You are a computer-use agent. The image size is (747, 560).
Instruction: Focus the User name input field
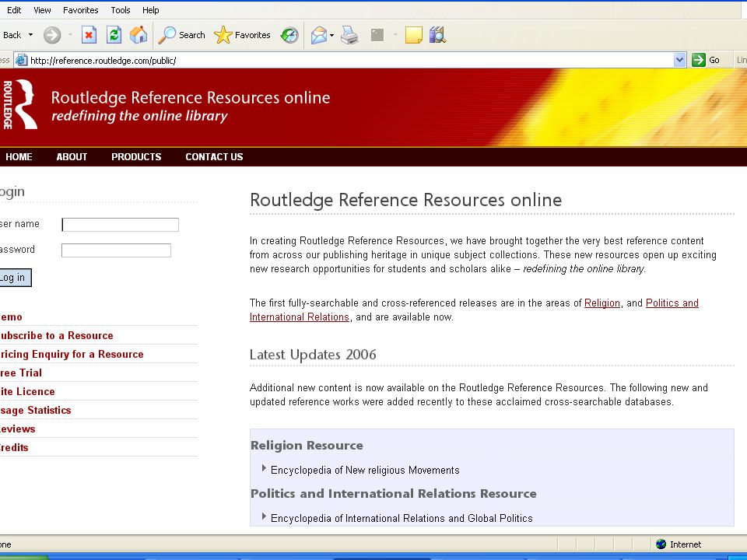[x=121, y=225]
